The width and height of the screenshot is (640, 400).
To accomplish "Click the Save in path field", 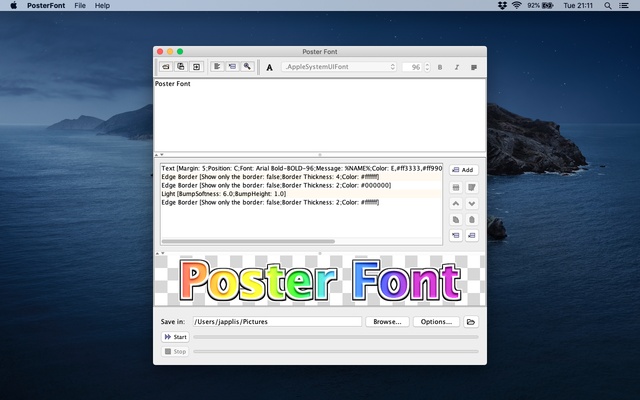I will pyautogui.click(x=277, y=322).
